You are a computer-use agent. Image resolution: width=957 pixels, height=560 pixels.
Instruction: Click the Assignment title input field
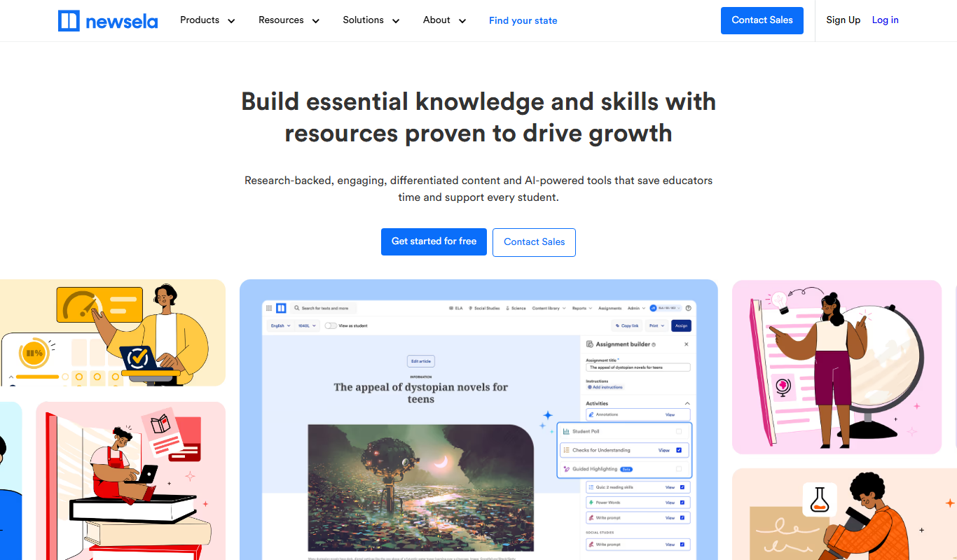click(x=638, y=367)
